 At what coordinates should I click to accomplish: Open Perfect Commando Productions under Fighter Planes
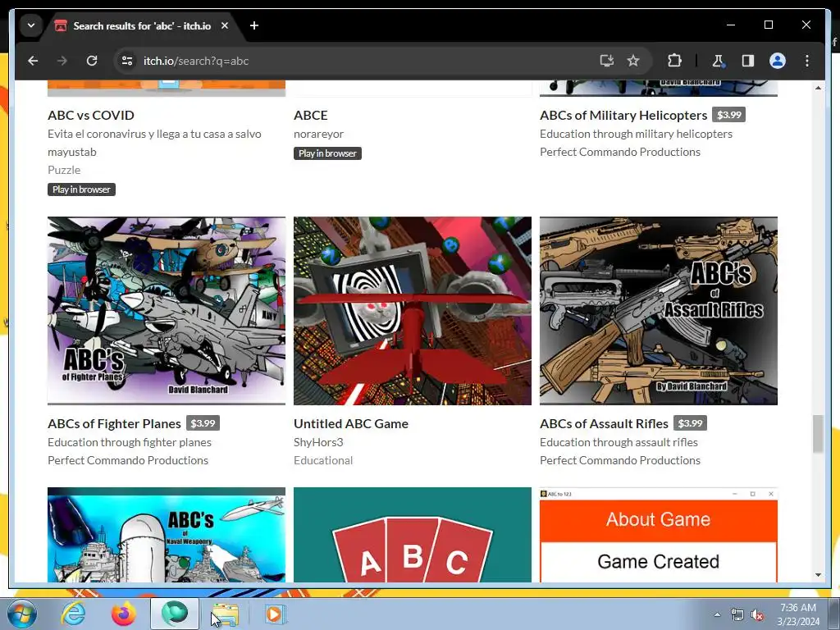coord(127,460)
